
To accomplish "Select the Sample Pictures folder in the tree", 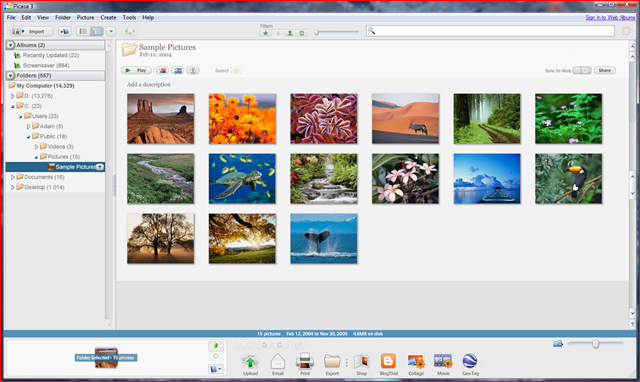I will 55,167.
